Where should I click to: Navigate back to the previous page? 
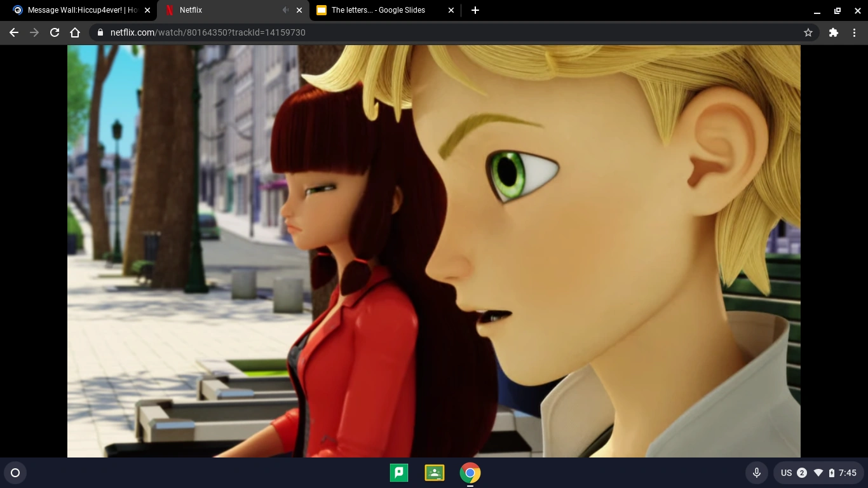[x=13, y=32]
